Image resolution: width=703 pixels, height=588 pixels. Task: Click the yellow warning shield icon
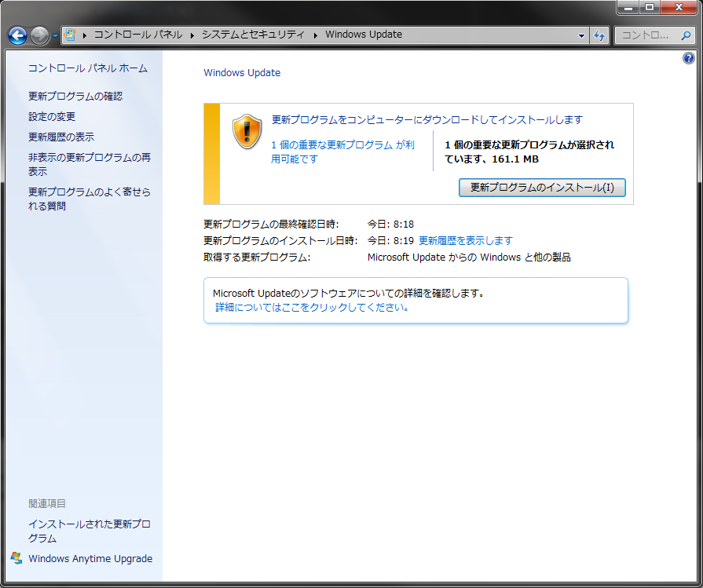pyautogui.click(x=247, y=131)
